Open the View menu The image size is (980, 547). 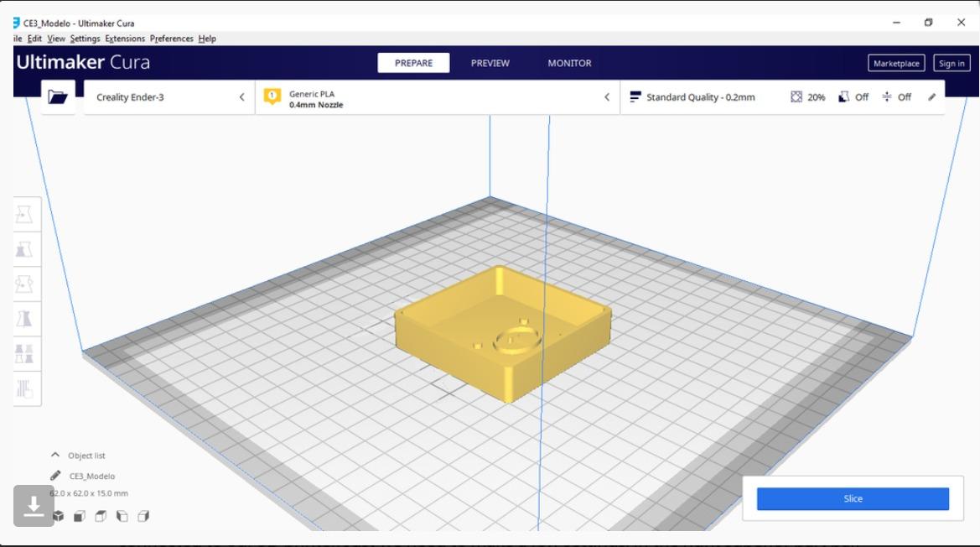(56, 39)
